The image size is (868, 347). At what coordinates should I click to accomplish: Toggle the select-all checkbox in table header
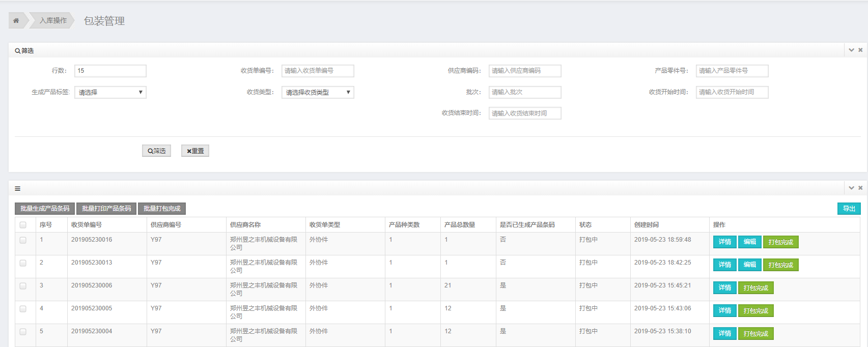pyautogui.click(x=23, y=225)
